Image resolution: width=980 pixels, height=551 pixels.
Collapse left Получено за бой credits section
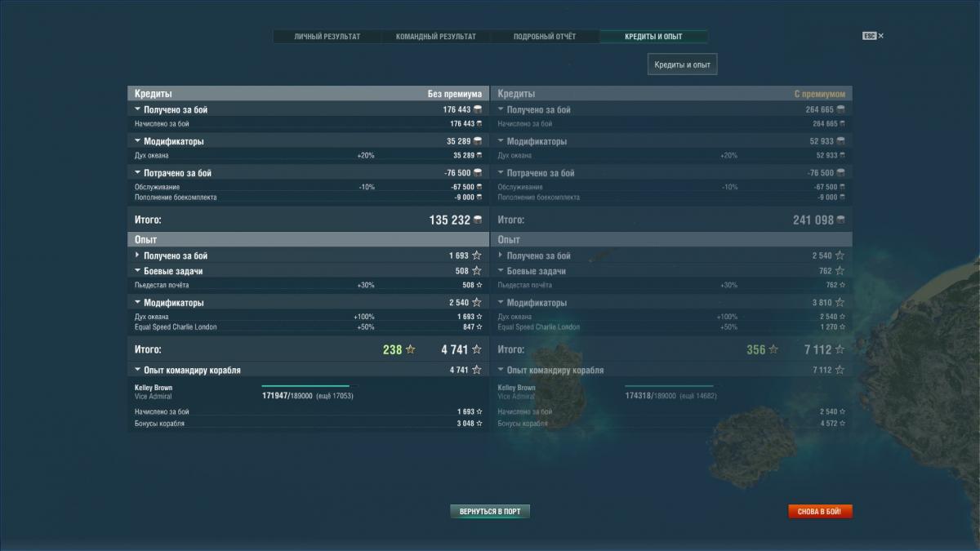(138, 109)
